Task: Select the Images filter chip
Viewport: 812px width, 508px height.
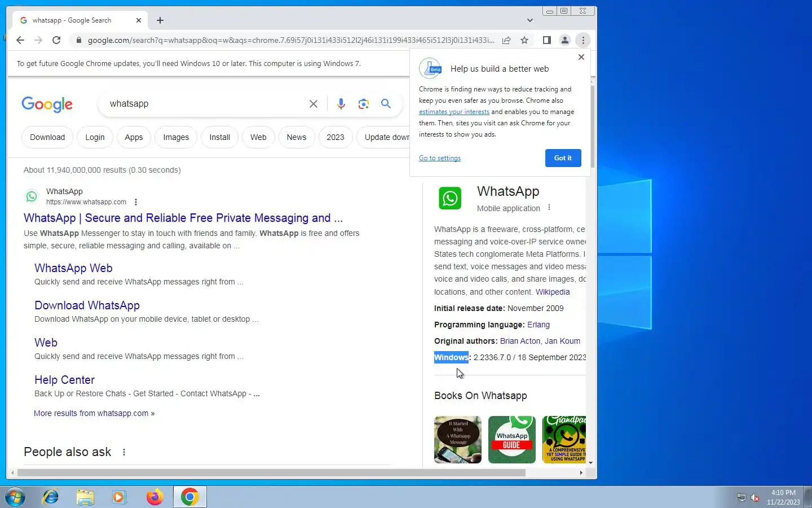Action: pyautogui.click(x=176, y=137)
